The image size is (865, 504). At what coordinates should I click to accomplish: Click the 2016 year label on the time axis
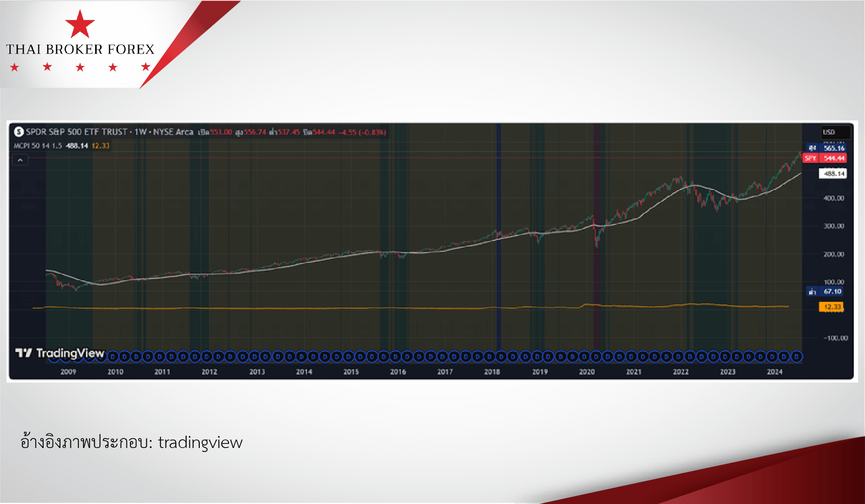[x=398, y=372]
